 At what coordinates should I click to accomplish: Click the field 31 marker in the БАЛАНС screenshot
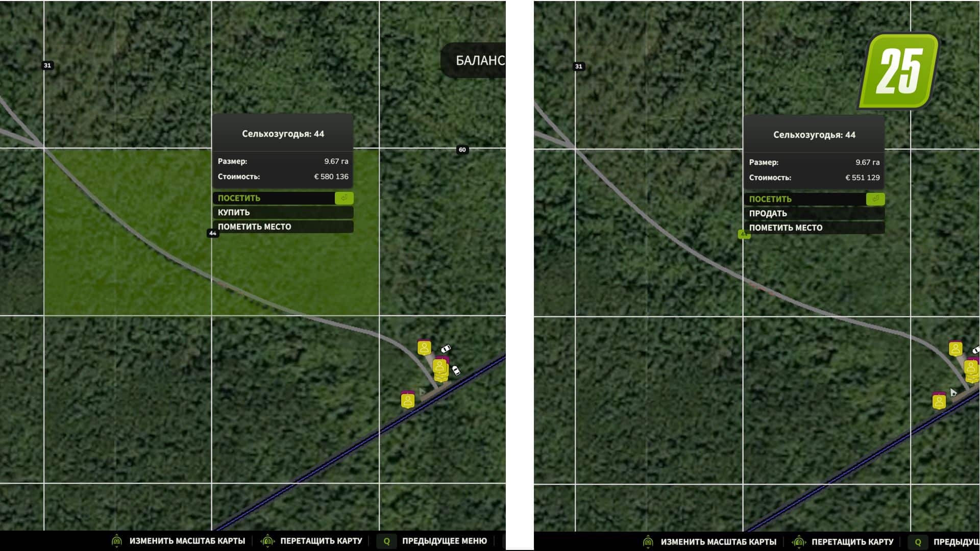pos(47,65)
